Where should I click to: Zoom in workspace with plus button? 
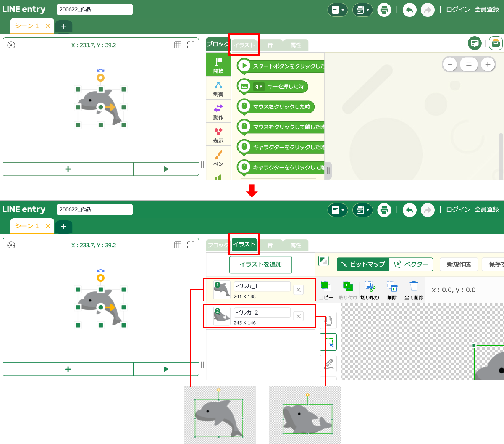coord(488,64)
